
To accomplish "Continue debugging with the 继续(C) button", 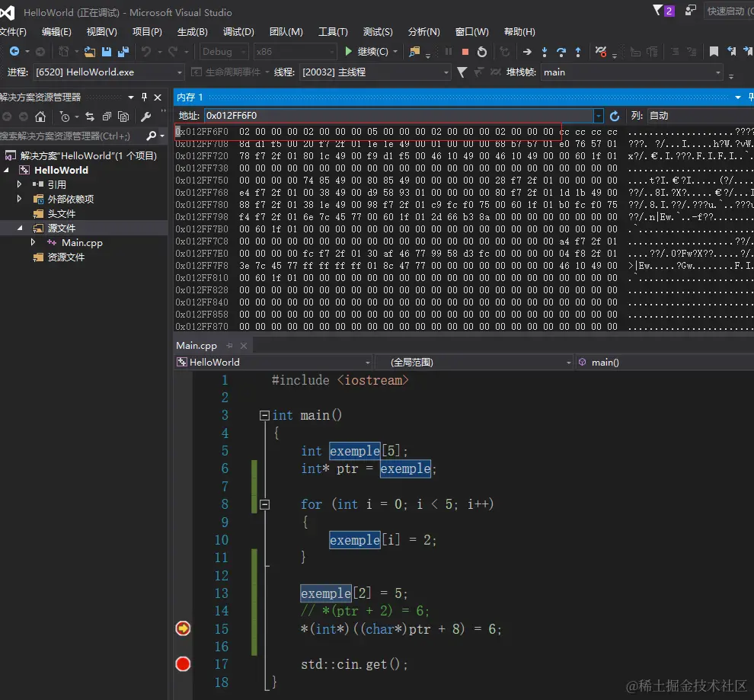I will click(367, 52).
